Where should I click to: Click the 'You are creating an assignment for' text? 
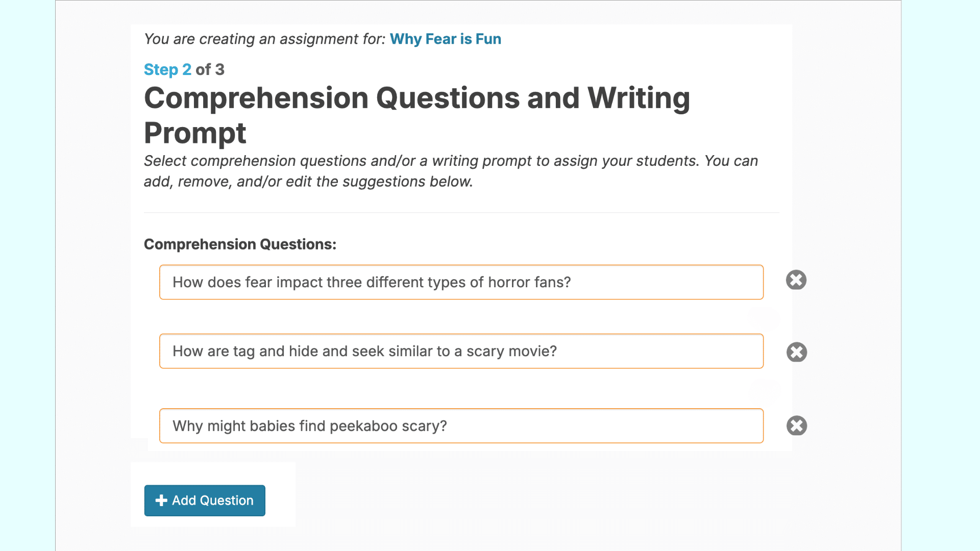(x=264, y=39)
